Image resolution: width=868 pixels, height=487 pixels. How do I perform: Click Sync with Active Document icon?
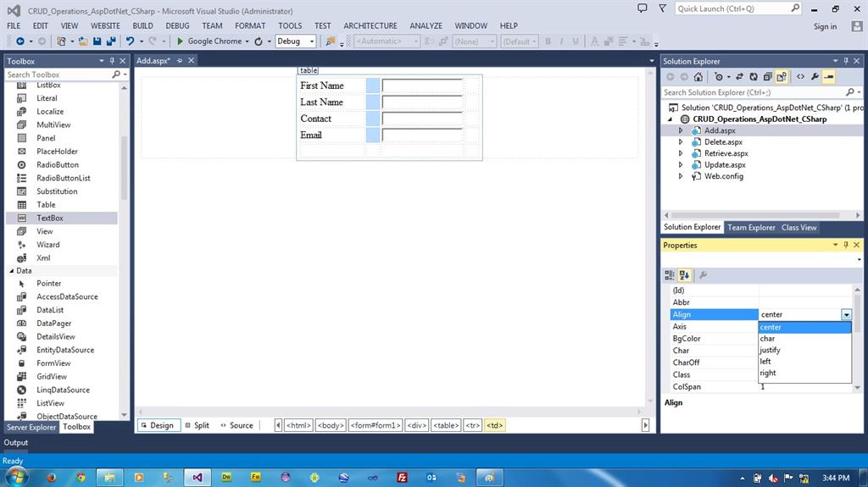click(x=739, y=77)
